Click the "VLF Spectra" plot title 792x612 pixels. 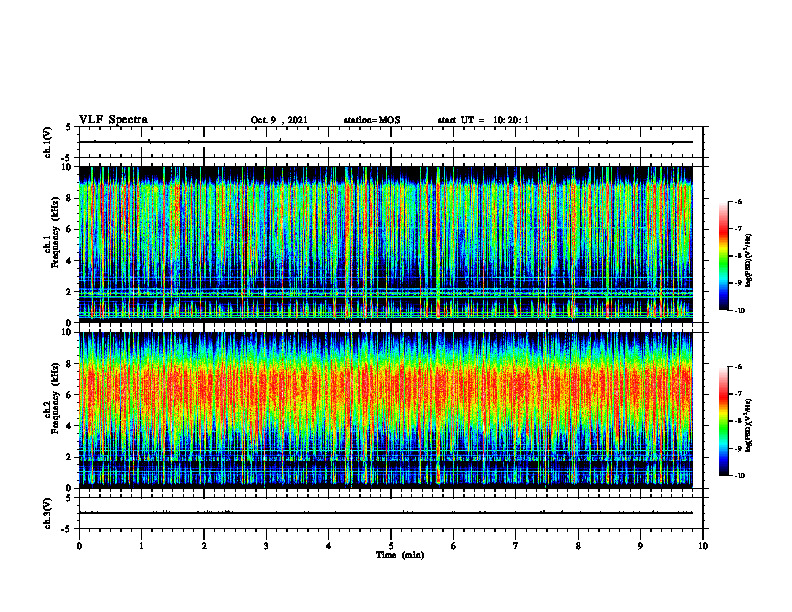coord(113,120)
